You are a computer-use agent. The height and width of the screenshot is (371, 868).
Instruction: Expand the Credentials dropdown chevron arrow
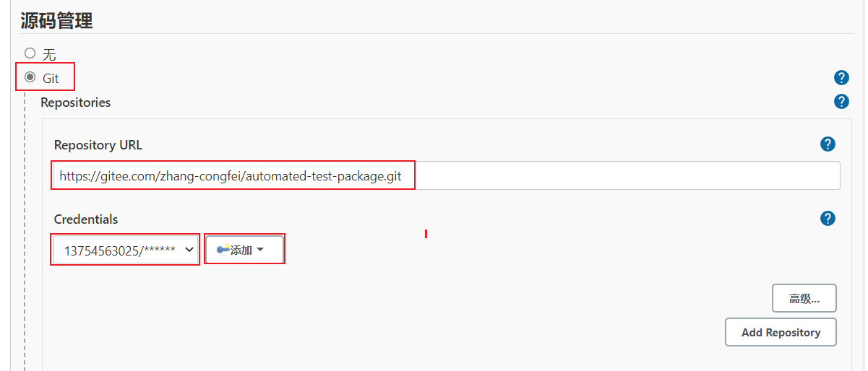189,250
